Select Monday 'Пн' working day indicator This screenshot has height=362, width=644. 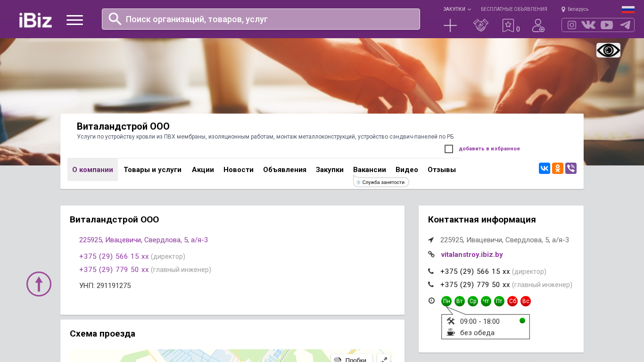tap(446, 301)
